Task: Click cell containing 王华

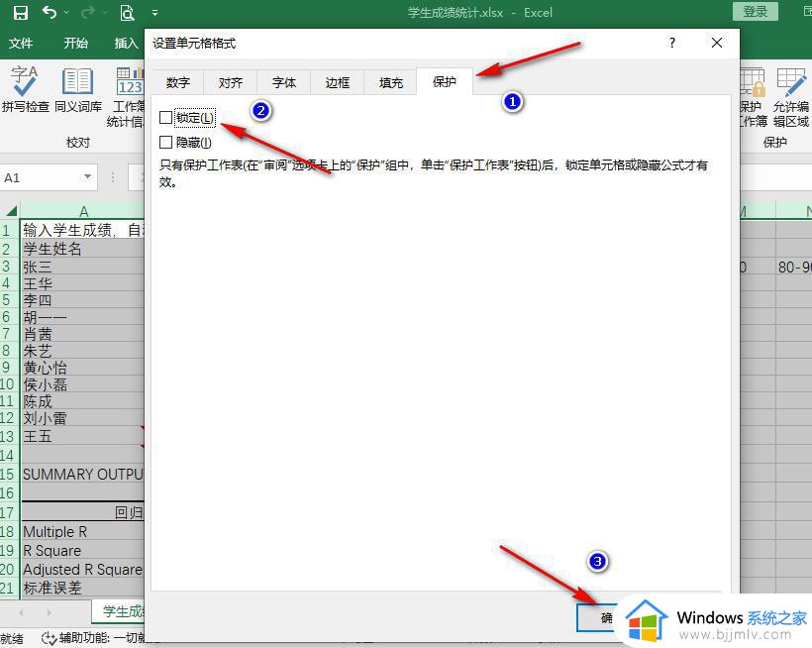Action: click(83, 282)
